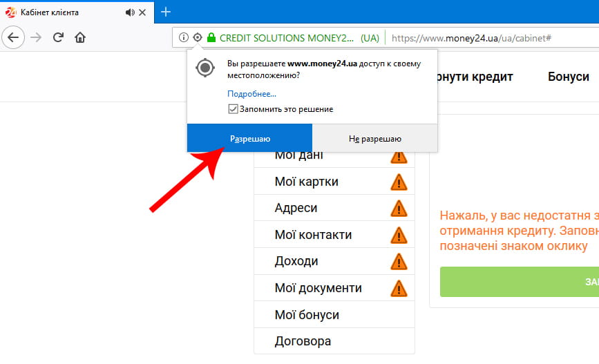Viewport: 599px width, 364px height.
Task: Open the Подробнее... link in the popup
Action: pyautogui.click(x=251, y=94)
